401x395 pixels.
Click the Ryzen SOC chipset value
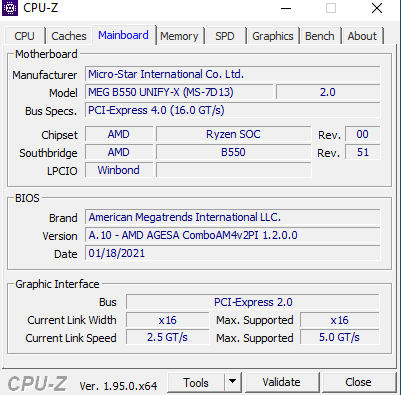(x=233, y=134)
